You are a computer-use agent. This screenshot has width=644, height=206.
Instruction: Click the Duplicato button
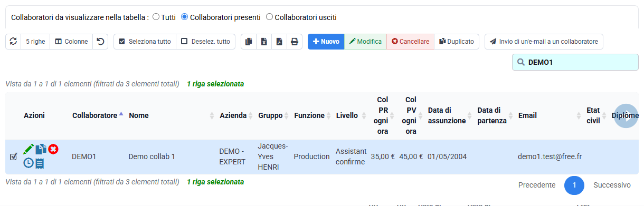457,42
